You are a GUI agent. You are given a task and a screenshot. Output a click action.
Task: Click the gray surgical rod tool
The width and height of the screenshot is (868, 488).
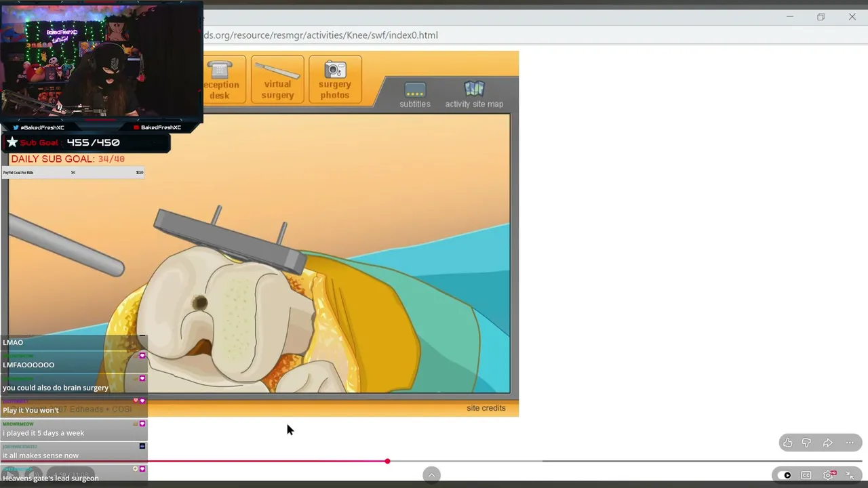(x=66, y=245)
